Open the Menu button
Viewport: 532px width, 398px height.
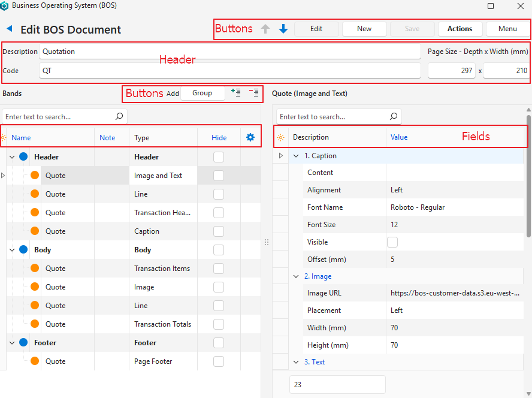(x=507, y=29)
